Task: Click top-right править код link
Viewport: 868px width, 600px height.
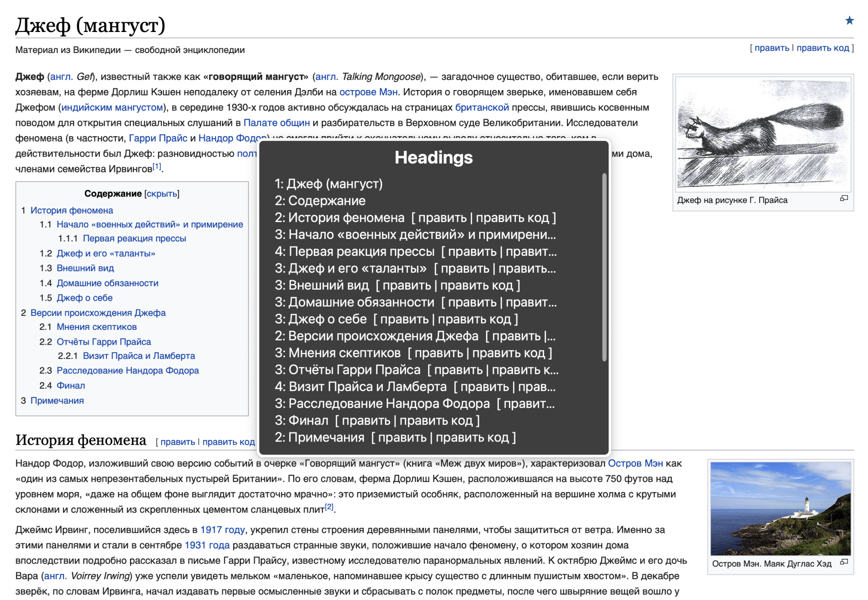Action: [x=823, y=48]
